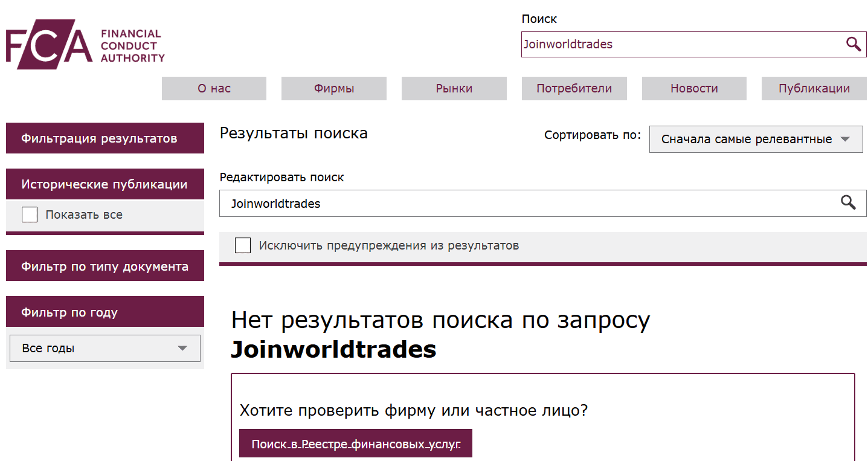Click the FCA logo
This screenshot has height=461, width=868.
click(x=85, y=42)
